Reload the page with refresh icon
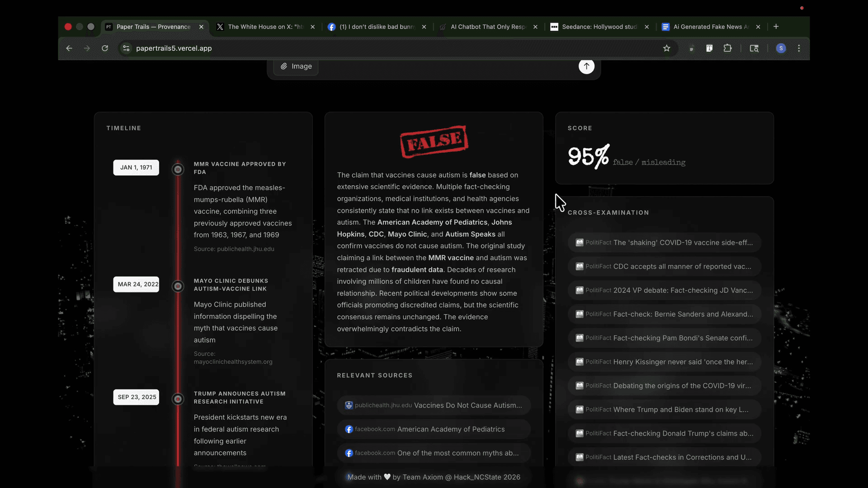This screenshot has height=488, width=868. pyautogui.click(x=105, y=48)
